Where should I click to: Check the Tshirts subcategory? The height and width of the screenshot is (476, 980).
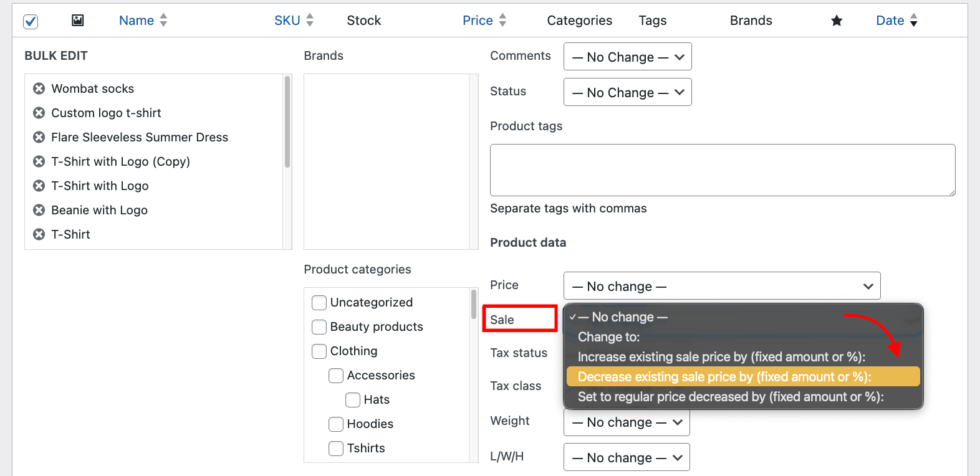[336, 449]
